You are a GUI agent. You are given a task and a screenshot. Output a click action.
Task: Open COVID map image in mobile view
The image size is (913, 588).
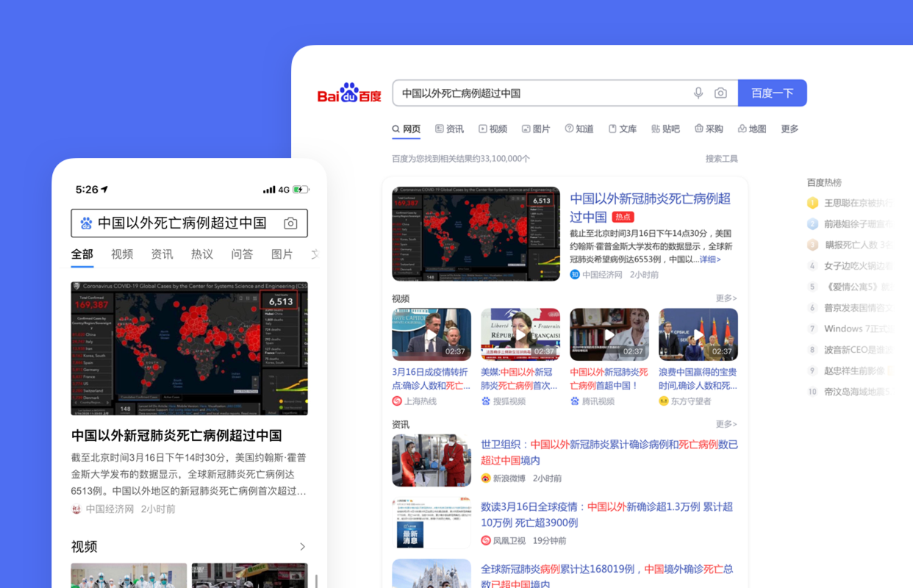coord(190,348)
